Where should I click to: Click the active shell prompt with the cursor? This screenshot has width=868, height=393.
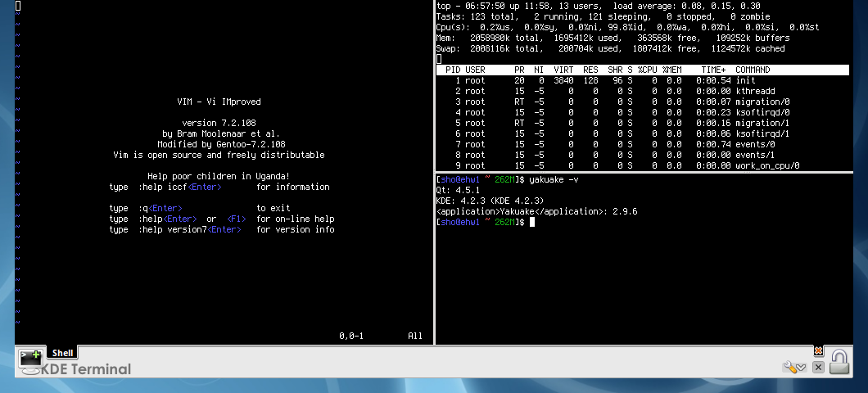click(486, 222)
